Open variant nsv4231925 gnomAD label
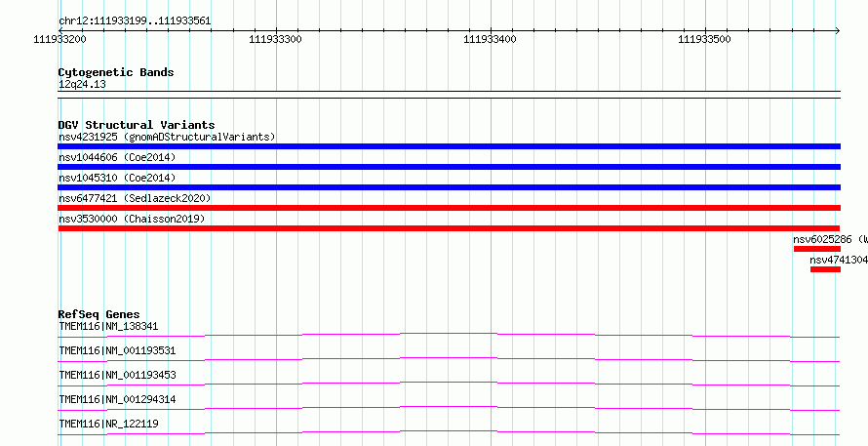 (167, 137)
